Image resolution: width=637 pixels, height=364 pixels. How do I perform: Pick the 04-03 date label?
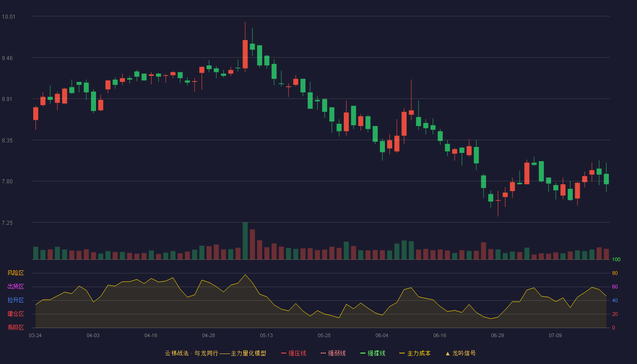pyautogui.click(x=93, y=335)
